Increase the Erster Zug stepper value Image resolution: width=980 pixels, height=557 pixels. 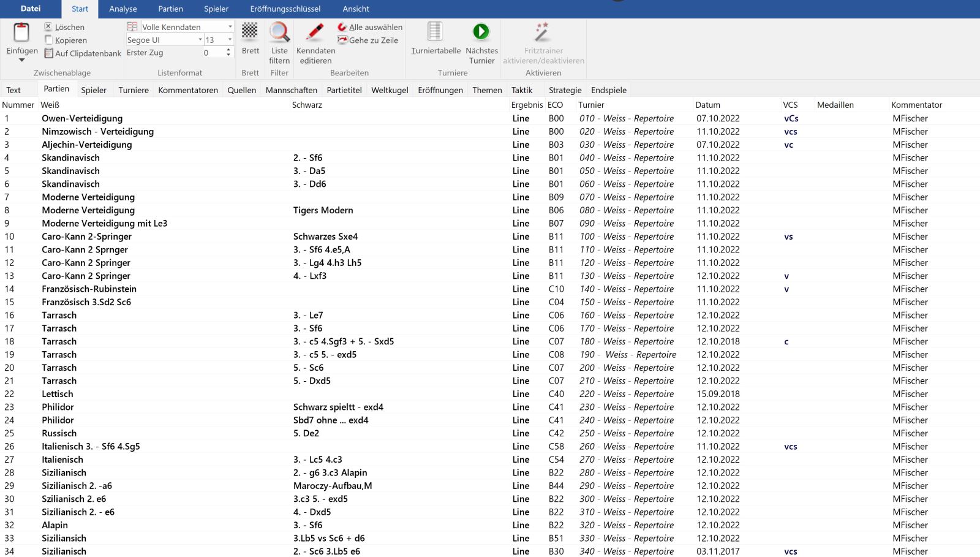point(228,50)
